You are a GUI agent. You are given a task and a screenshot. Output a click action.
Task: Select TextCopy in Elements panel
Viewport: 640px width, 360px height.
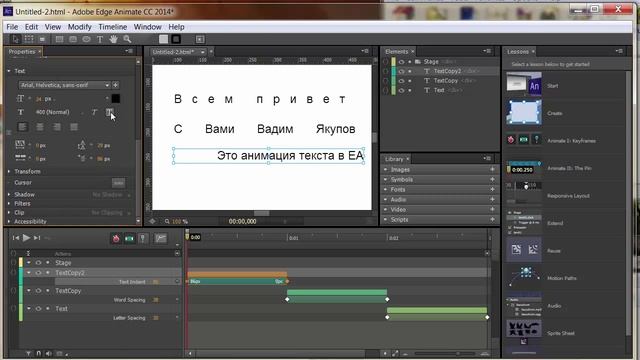tap(446, 81)
